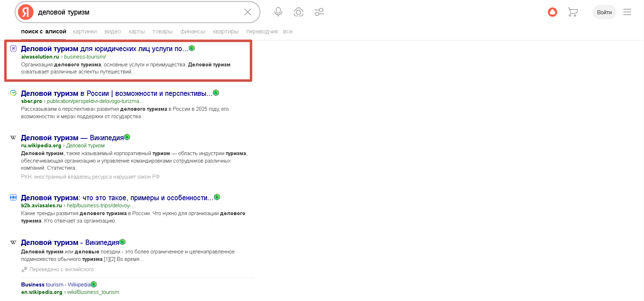
Task: Open ru.wikipedia Деловой туризм breadcrumb
Action: (85, 146)
